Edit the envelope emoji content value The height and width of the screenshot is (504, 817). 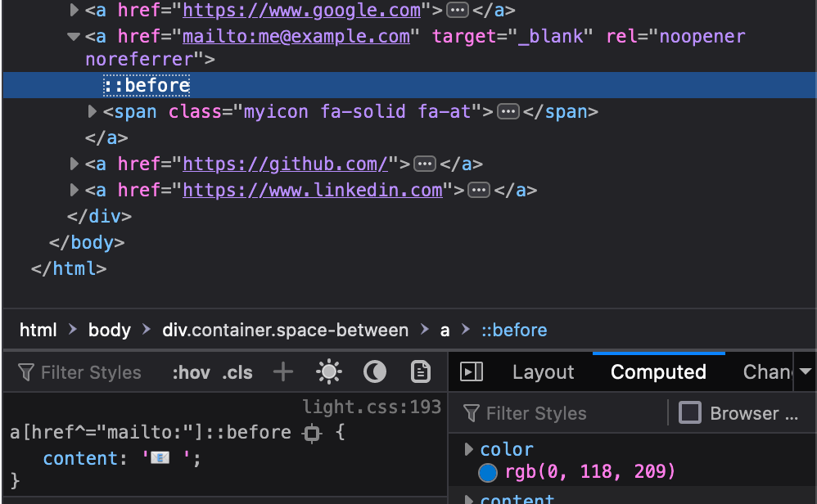(x=165, y=458)
